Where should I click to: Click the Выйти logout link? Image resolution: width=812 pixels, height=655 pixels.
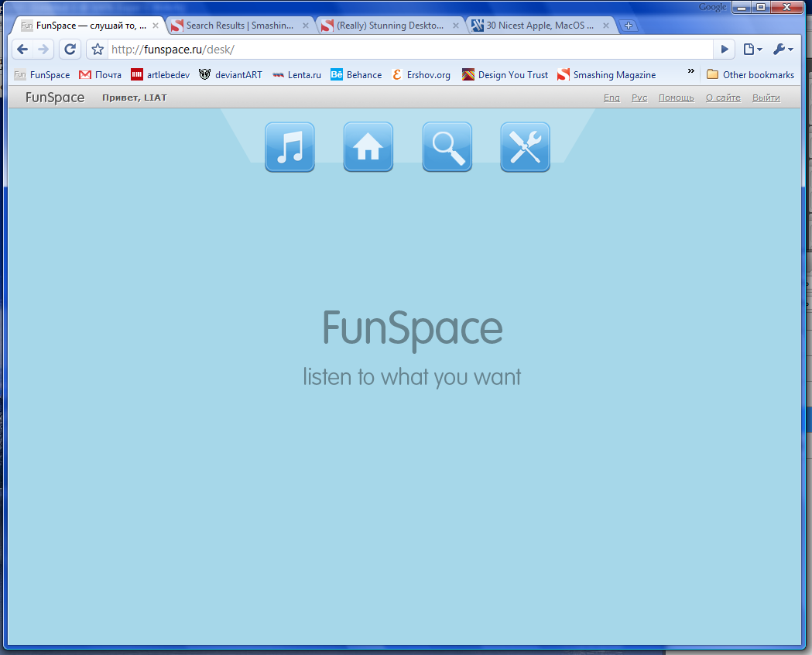coord(766,98)
